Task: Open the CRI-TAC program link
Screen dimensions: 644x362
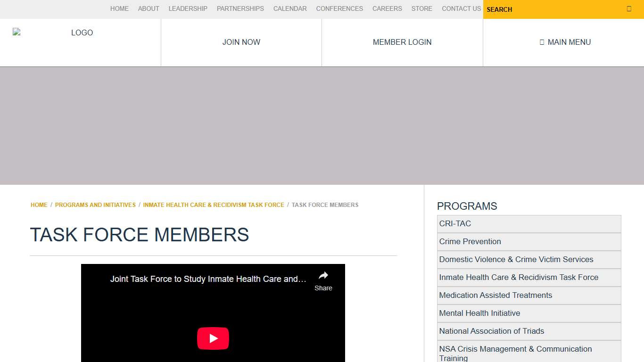Action: coord(455,223)
